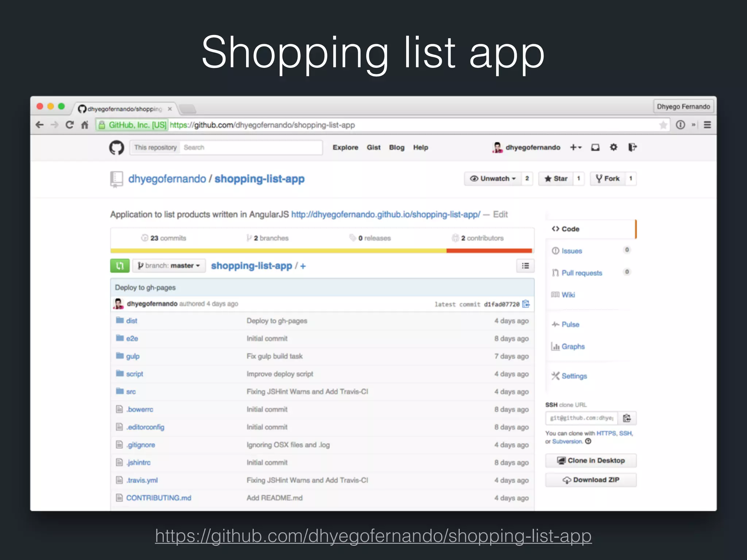Viewport: 747px width, 560px height.
Task: Click the sign out icon
Action: (x=632, y=147)
